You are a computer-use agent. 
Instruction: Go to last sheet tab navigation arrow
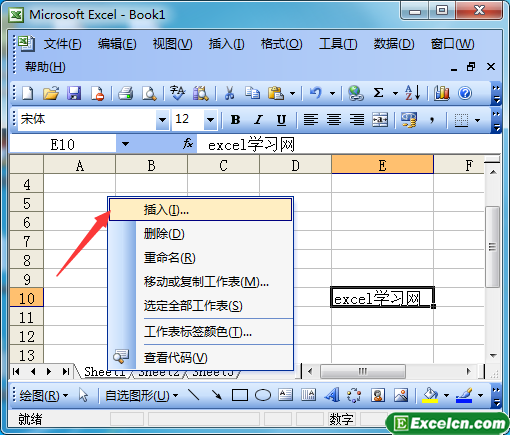point(66,371)
